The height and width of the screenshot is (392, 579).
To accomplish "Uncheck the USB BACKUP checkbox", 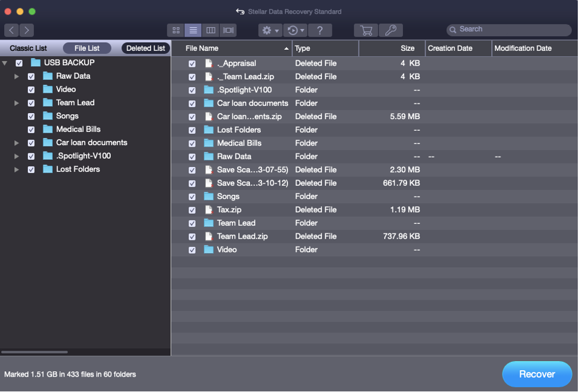I will pyautogui.click(x=19, y=62).
